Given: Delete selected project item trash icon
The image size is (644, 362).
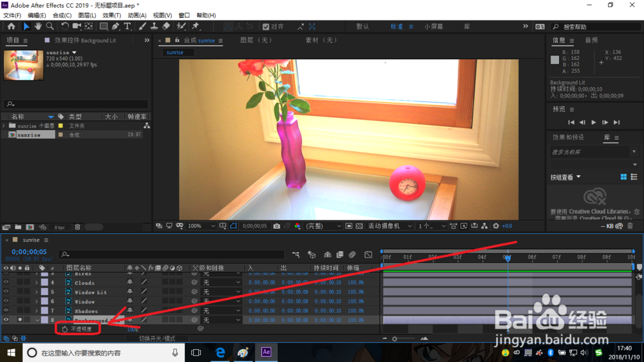Looking at the screenshot, I should tap(77, 227).
